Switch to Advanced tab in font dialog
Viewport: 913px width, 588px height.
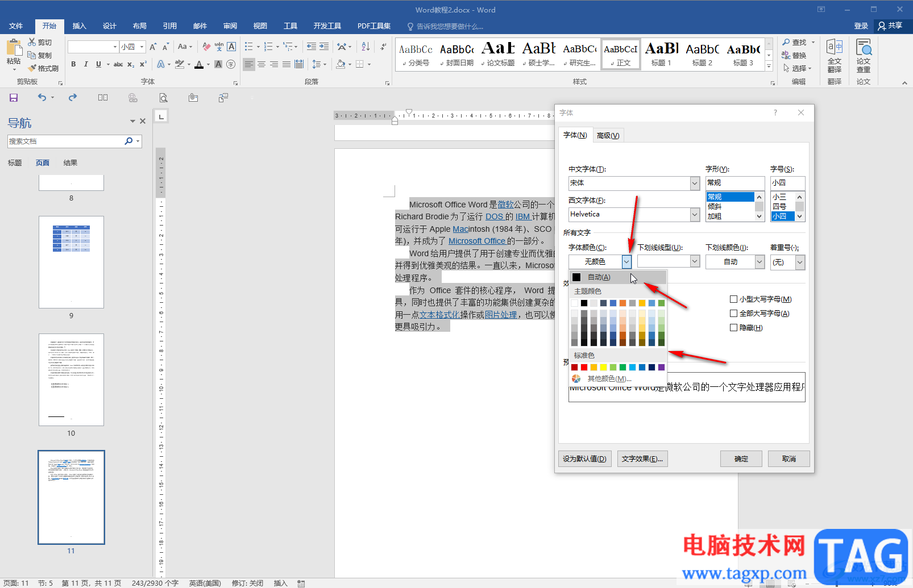[x=608, y=135]
